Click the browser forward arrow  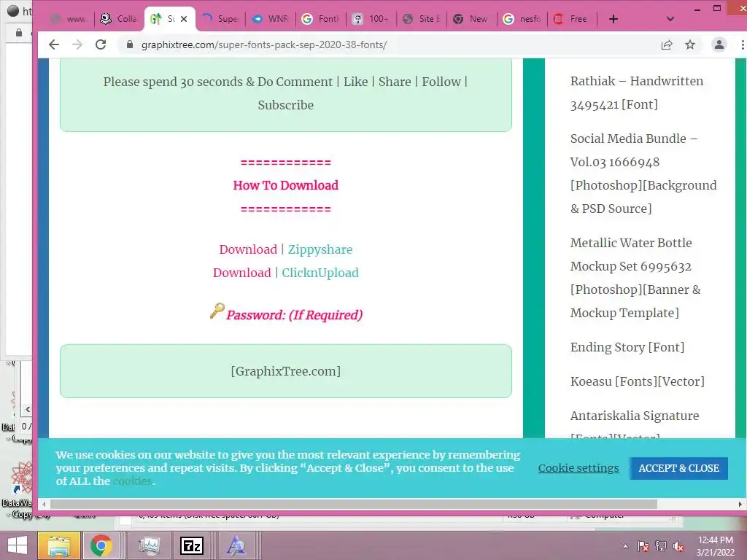(77, 44)
